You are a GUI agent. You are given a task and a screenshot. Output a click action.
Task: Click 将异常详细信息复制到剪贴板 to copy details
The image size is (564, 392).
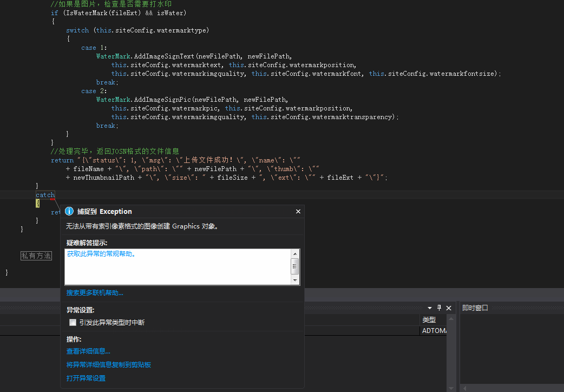pos(108,365)
